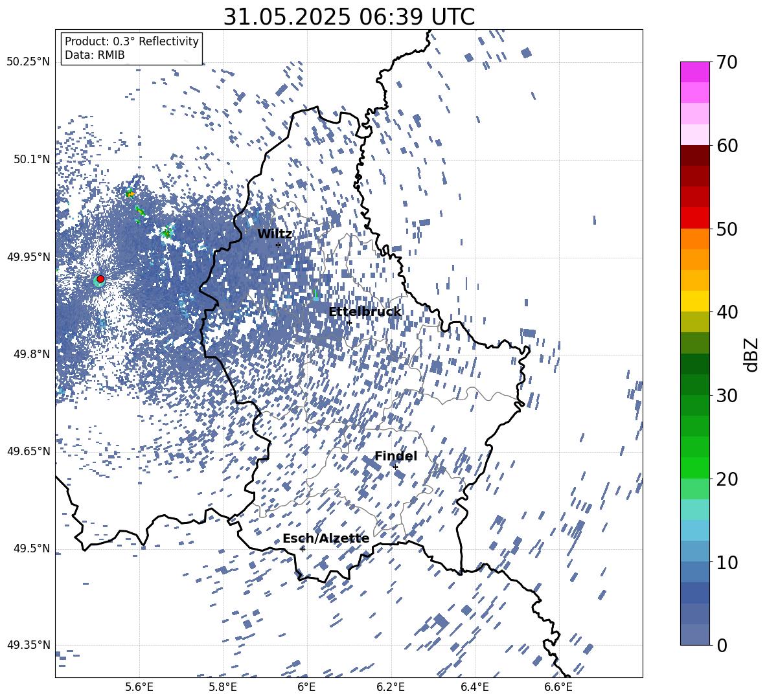767x700 pixels.
Task: Click the plot title 31.05.2025 06:39 UTC
Action: [x=349, y=17]
